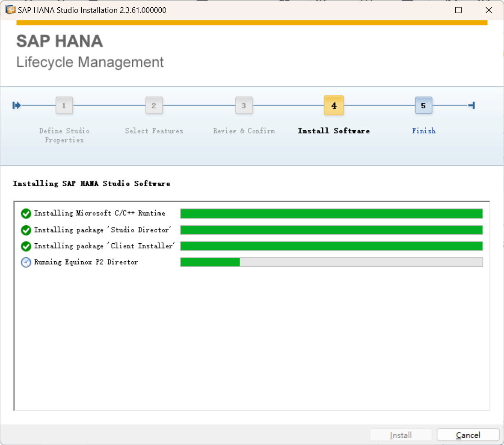Select step 4 Install Software
The width and height of the screenshot is (504, 445).
[x=334, y=105]
